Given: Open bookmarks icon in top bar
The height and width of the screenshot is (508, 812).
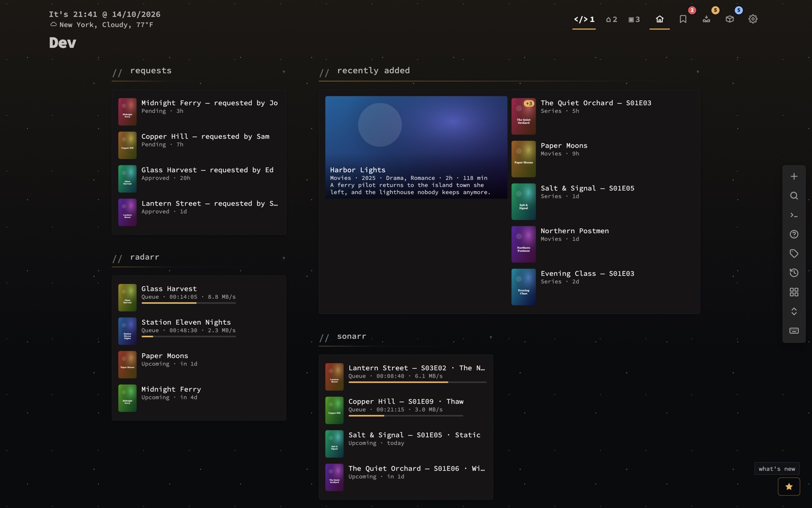Looking at the screenshot, I should 683,19.
